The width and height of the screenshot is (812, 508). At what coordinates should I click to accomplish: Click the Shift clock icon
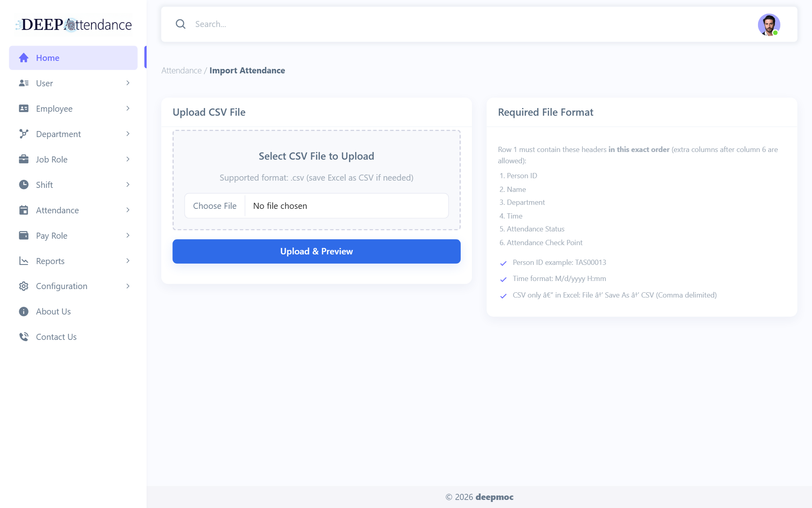coord(24,185)
